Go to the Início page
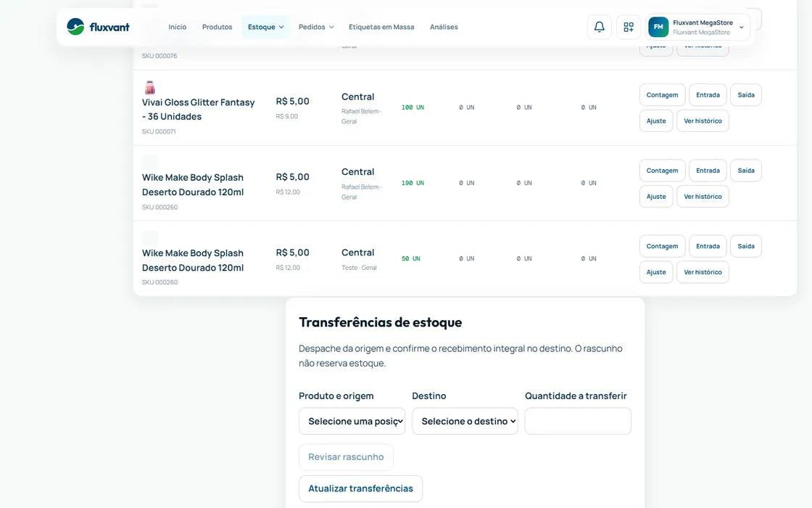This screenshot has height=508, width=812. point(177,27)
